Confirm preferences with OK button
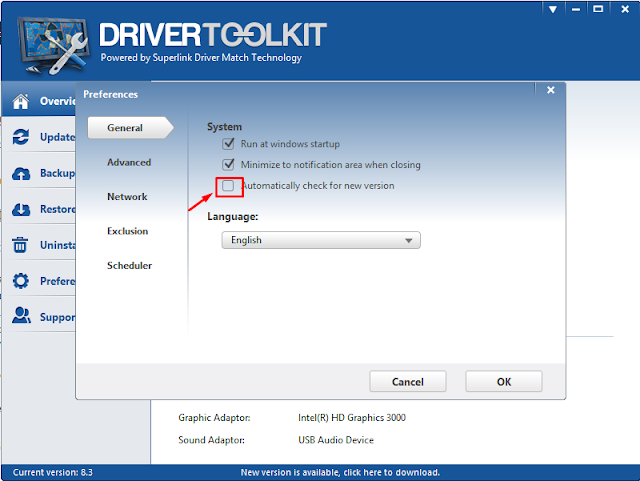This screenshot has width=640, height=481. (x=504, y=381)
